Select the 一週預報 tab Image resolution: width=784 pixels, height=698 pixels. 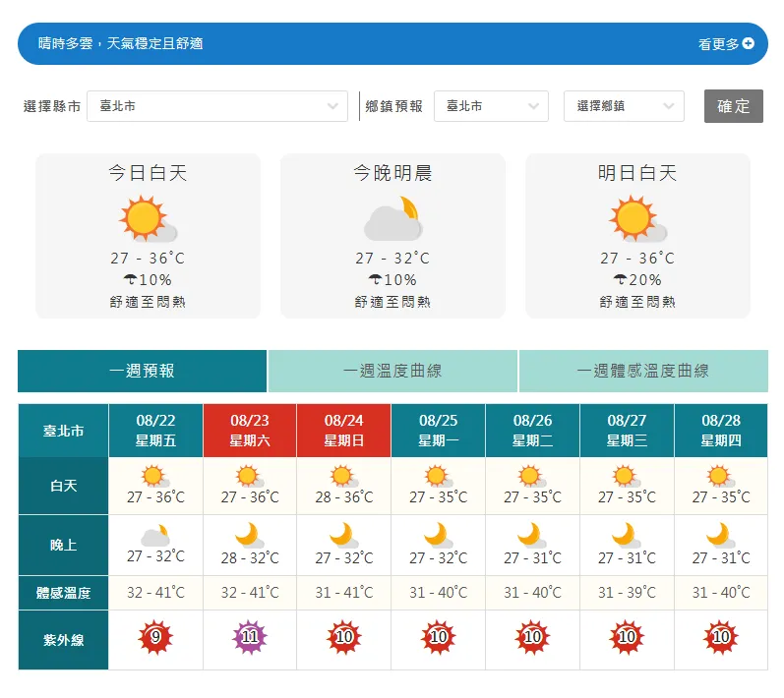pyautogui.click(x=142, y=371)
